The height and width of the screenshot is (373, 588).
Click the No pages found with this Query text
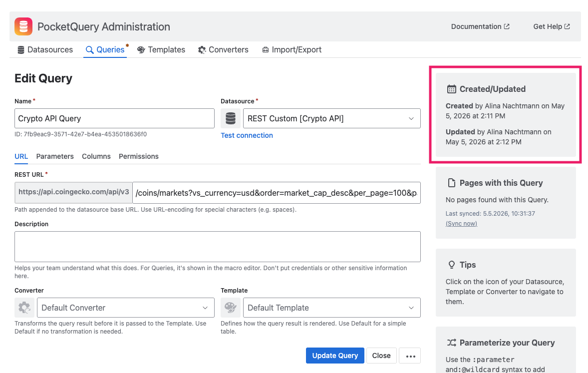(x=497, y=200)
